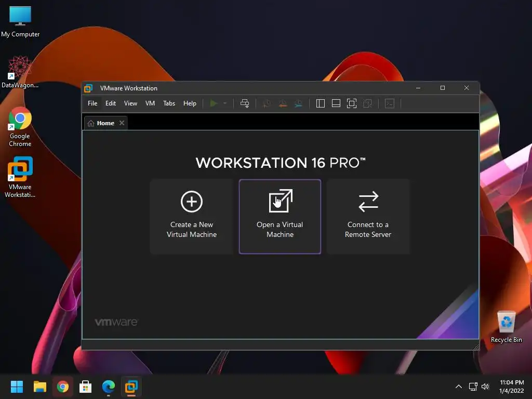Toggle the thumbnail bar view icon
This screenshot has height=399, width=532.
click(x=336, y=103)
